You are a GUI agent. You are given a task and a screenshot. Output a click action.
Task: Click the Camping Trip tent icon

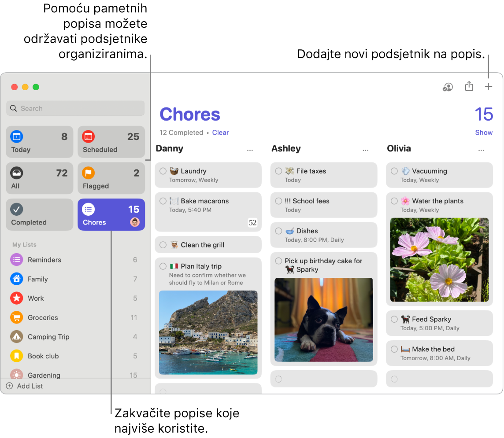16,336
